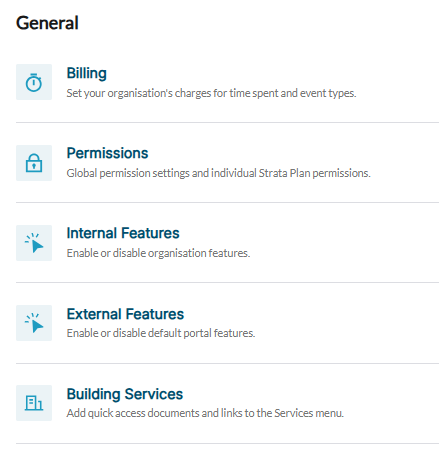Screen dimensions: 439x451
Task: Select the External Features cursor icon
Action: (x=34, y=323)
